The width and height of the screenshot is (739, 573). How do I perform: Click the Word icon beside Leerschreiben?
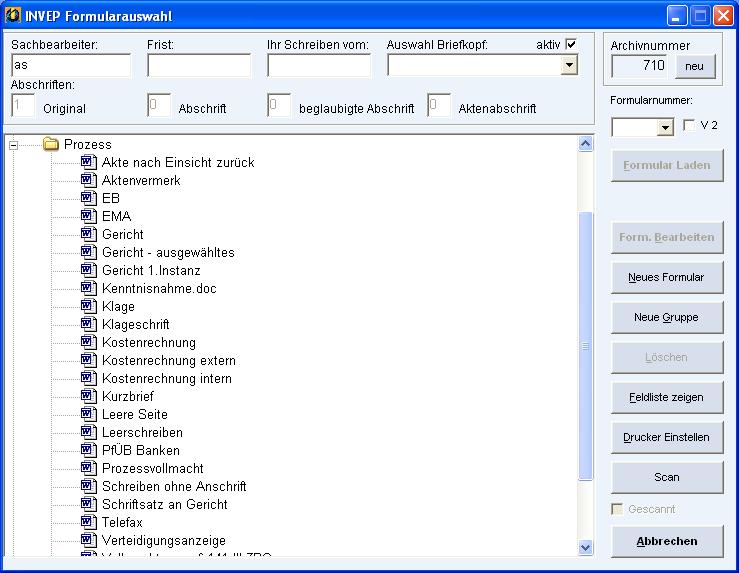point(89,432)
